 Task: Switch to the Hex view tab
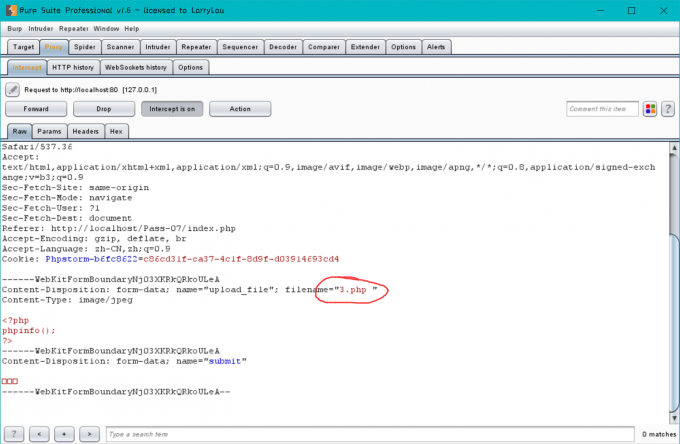(116, 131)
